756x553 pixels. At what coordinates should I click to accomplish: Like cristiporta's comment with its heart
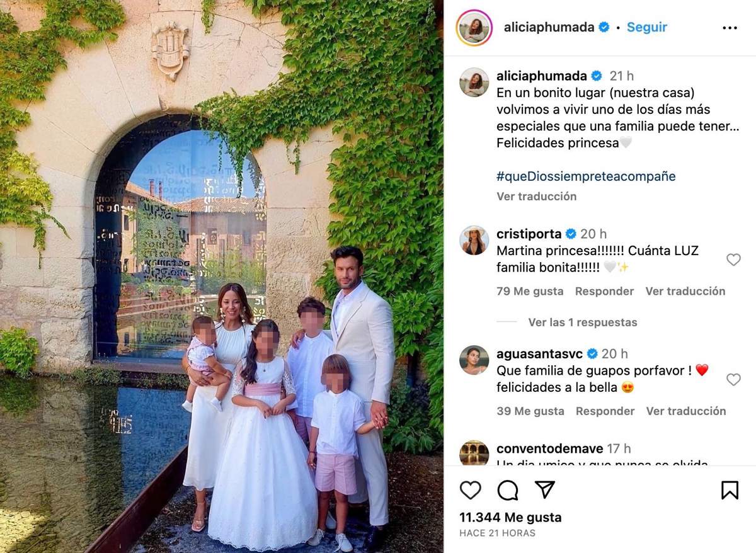click(x=733, y=259)
